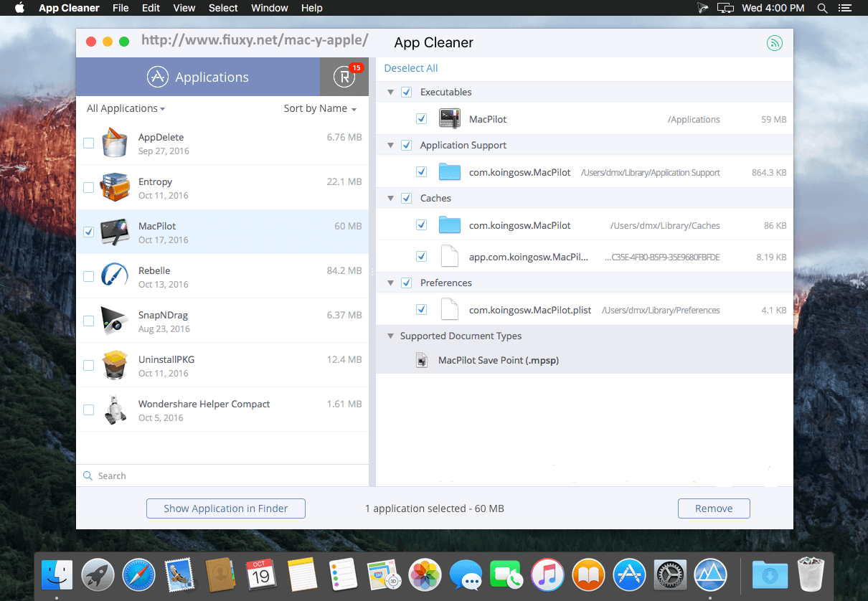Screen dimensions: 868x601
Task: Open the All Applications filter dropdown
Action: 126,108
